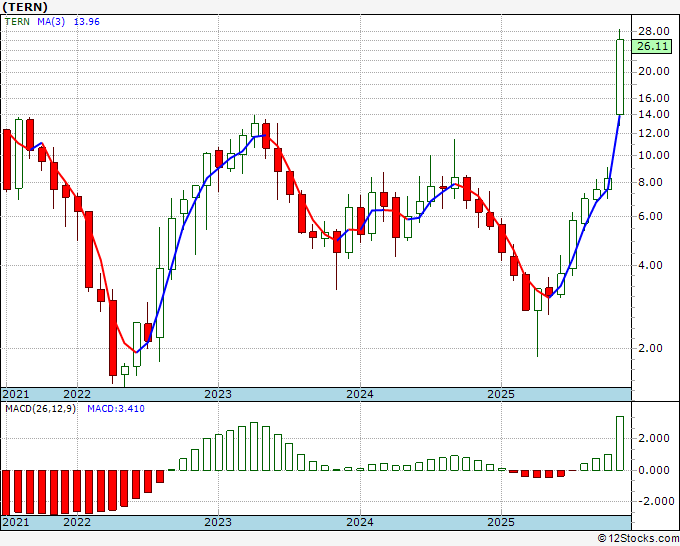The height and width of the screenshot is (546, 680).
Task: Click the 2023 label on MACD axis
Action: [x=218, y=522]
